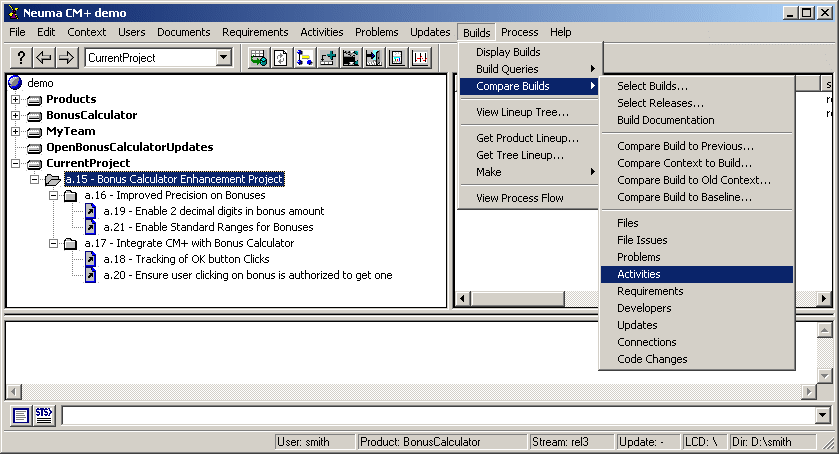Click the arrow-into-door toolbar icon
This screenshot has height=454, width=839.
pyautogui.click(x=373, y=58)
